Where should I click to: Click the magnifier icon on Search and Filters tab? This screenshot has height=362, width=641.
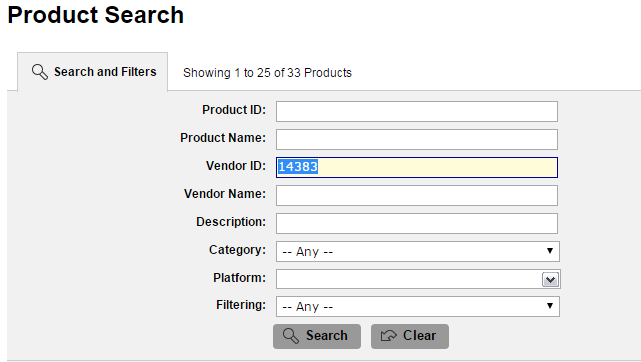pos(40,72)
